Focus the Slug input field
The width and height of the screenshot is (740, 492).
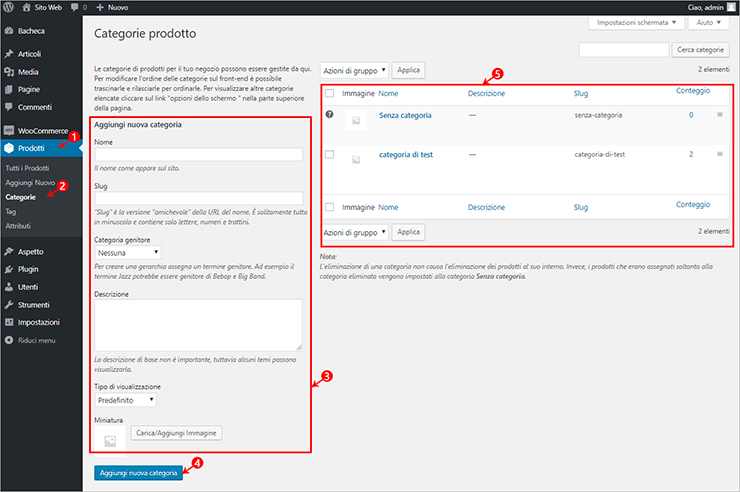tap(199, 198)
